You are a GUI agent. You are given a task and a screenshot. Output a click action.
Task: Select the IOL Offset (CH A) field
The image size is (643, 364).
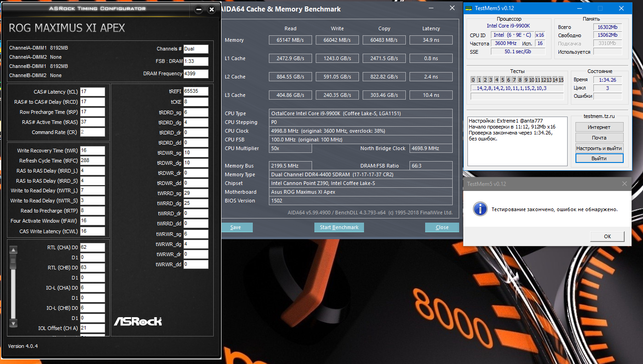[x=92, y=328]
